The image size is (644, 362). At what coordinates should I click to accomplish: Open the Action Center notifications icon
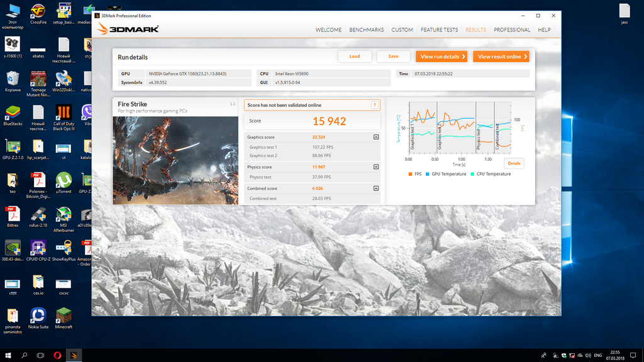[633, 356]
